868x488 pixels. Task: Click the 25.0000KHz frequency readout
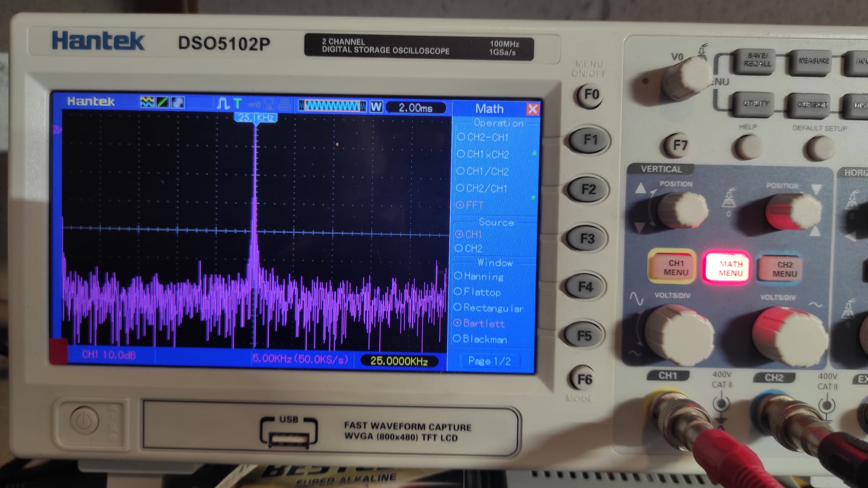click(399, 361)
